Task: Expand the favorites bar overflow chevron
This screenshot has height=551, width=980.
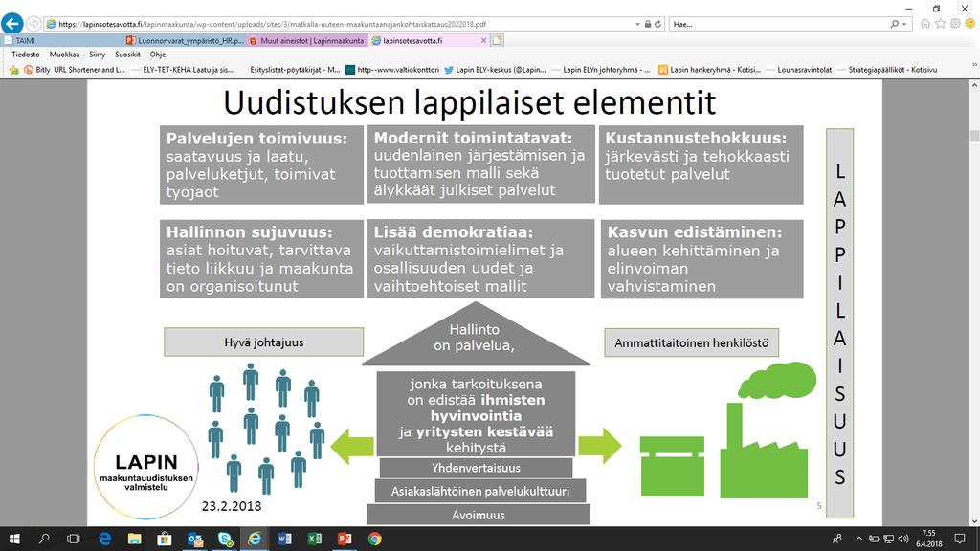Action: (974, 65)
